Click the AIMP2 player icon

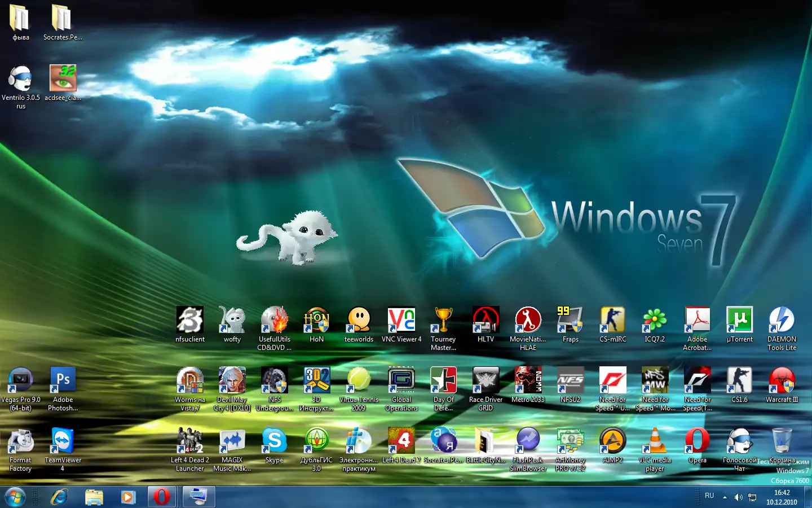pos(612,441)
